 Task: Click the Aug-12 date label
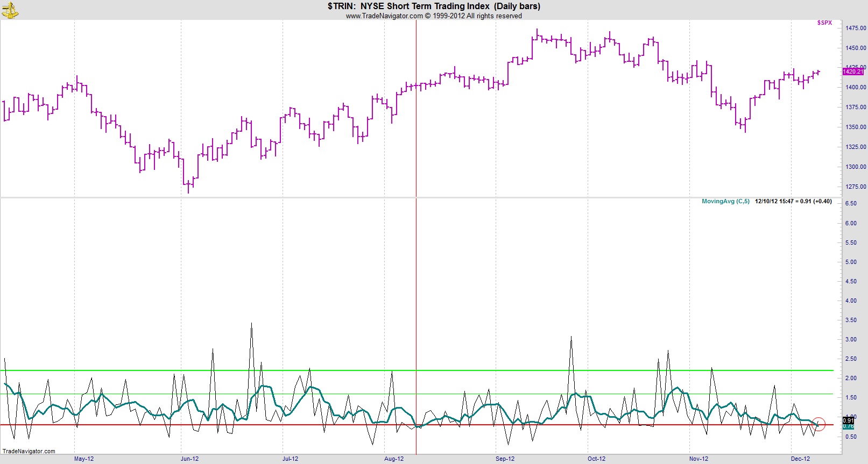(394, 459)
